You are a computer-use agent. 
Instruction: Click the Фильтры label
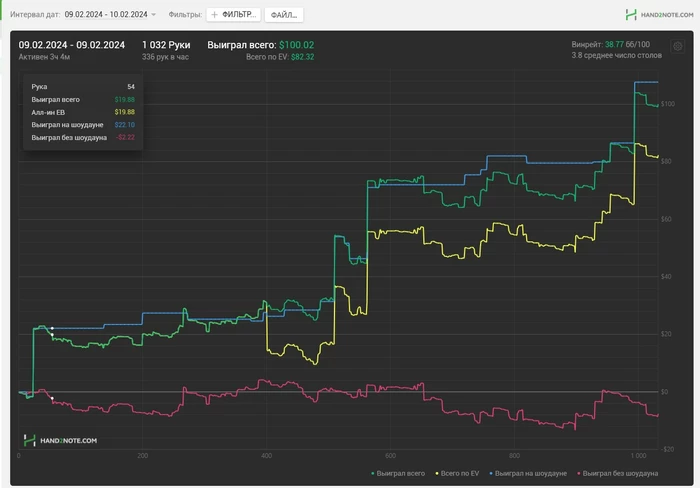tap(185, 15)
